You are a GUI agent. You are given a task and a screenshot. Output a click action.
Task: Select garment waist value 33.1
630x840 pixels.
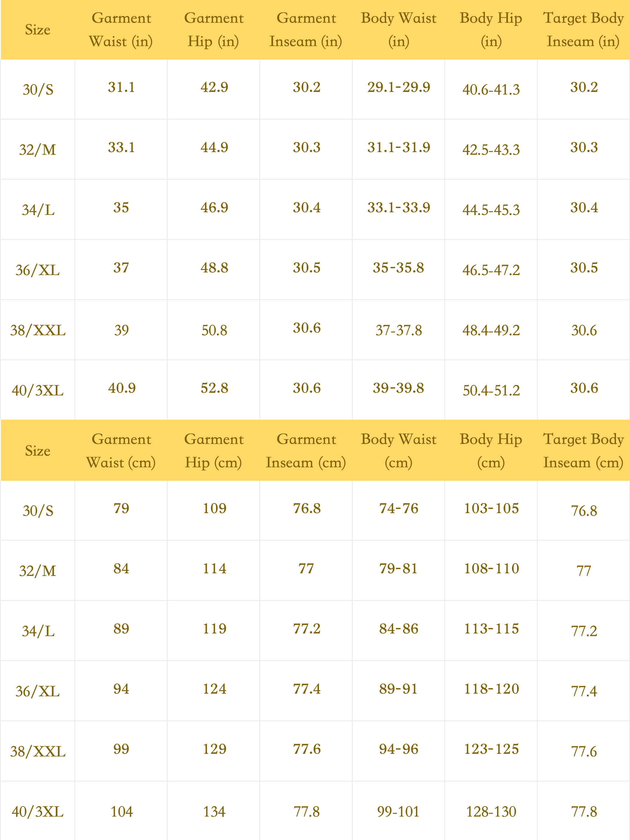click(x=121, y=147)
